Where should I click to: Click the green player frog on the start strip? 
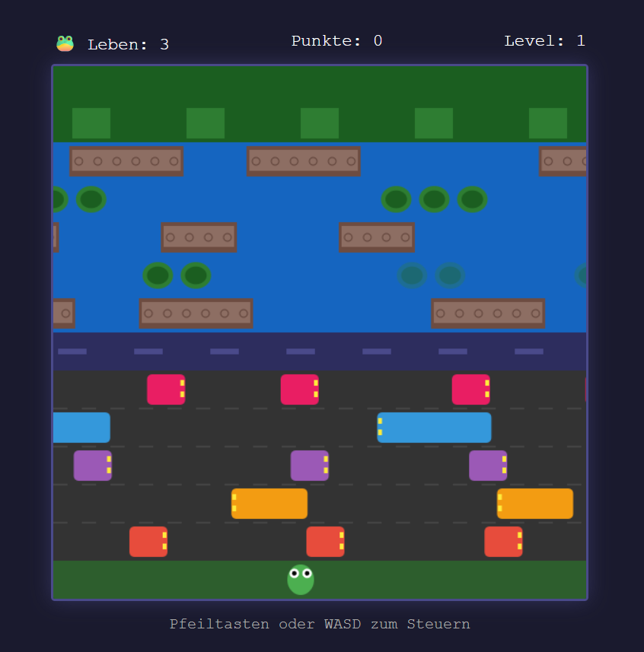[301, 580]
